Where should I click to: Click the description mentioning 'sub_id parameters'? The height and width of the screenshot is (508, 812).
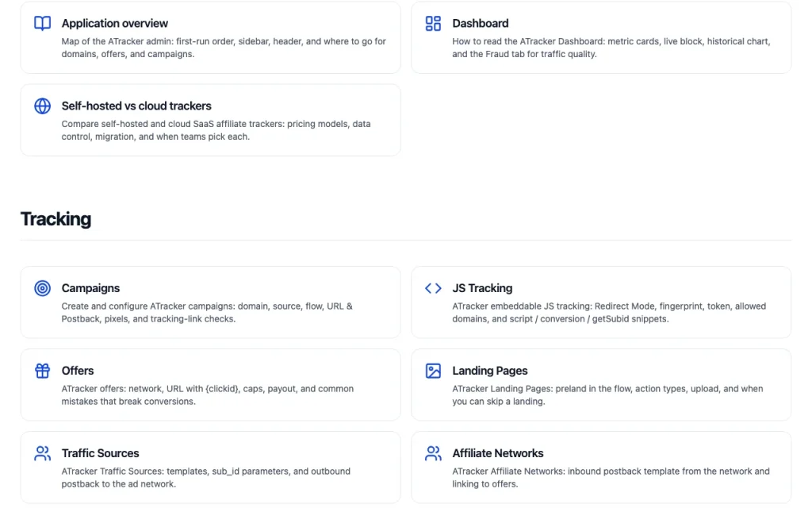coord(206,477)
